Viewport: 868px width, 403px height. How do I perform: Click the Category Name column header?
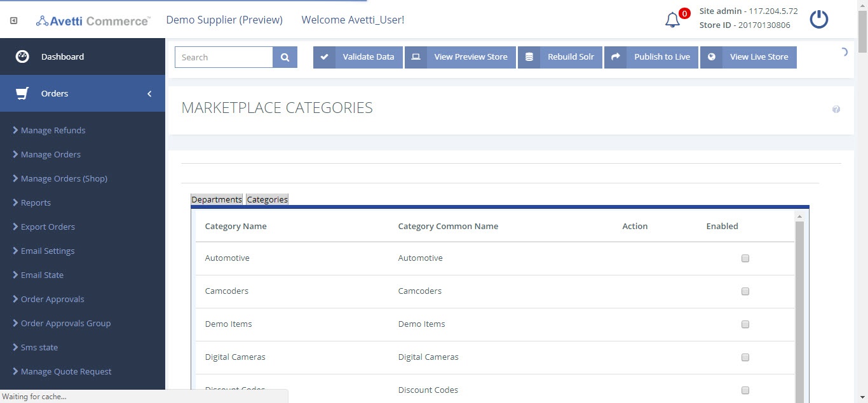point(236,226)
